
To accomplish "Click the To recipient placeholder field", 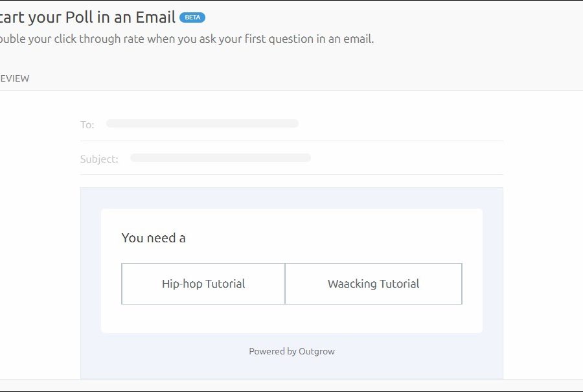I will click(x=202, y=123).
